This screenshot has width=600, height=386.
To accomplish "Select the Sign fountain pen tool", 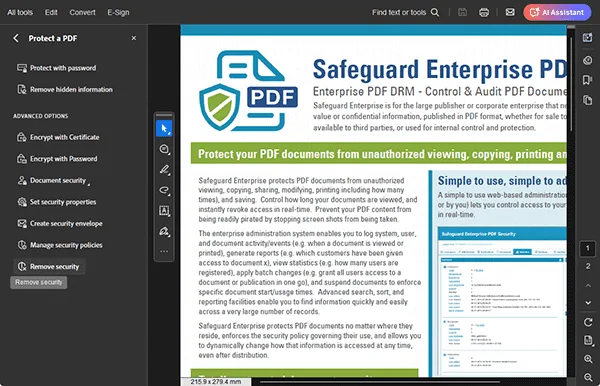I will coord(164,231).
